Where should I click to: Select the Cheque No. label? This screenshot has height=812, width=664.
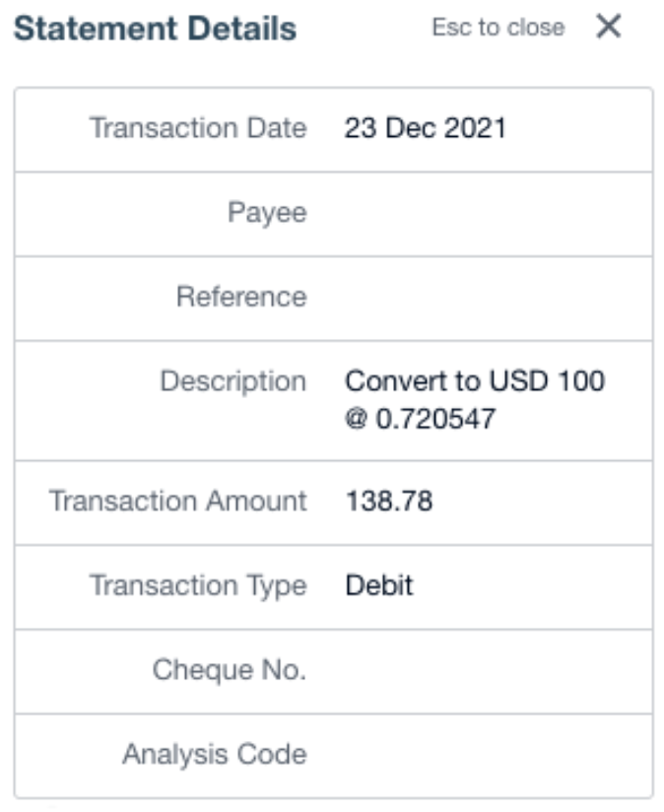pyautogui.click(x=230, y=670)
